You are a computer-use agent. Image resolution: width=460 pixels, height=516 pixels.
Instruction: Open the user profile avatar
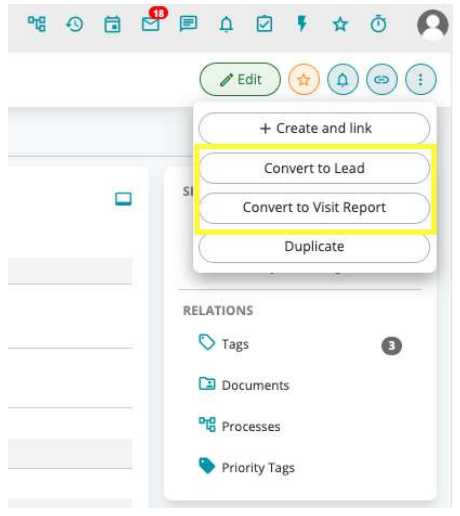point(432,25)
